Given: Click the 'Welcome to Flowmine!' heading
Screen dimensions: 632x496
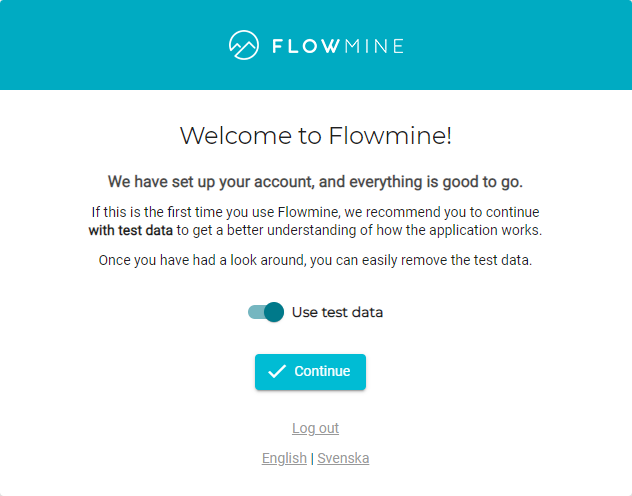Looking at the screenshot, I should coord(316,135).
